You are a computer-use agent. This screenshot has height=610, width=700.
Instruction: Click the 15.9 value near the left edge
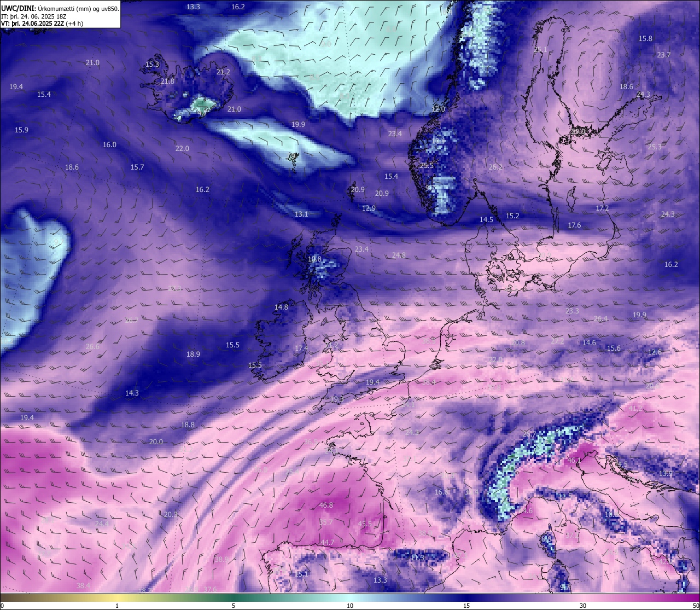[x=21, y=130]
